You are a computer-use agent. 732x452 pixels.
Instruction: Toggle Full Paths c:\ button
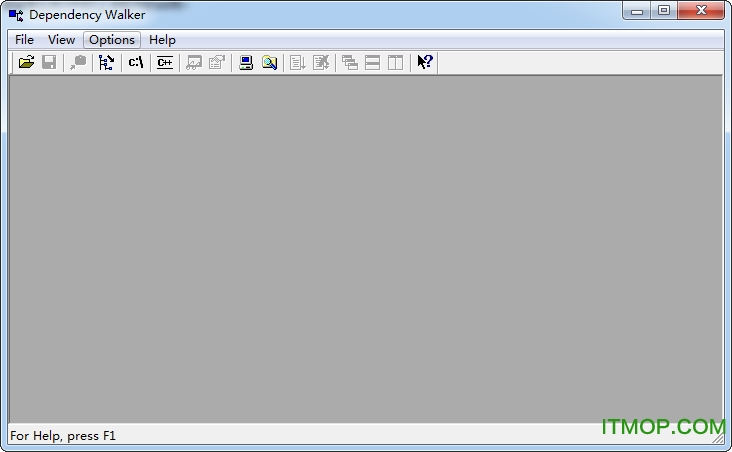tap(136, 62)
